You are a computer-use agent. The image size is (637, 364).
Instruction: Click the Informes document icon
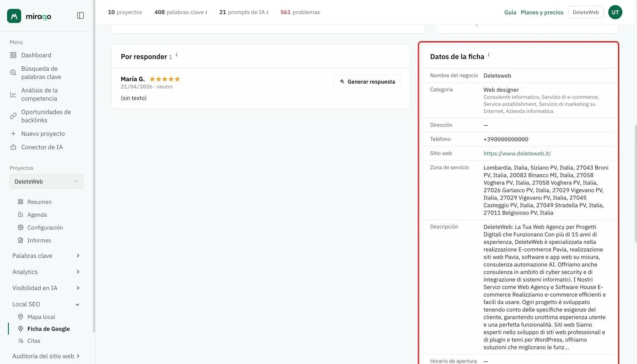[20, 240]
